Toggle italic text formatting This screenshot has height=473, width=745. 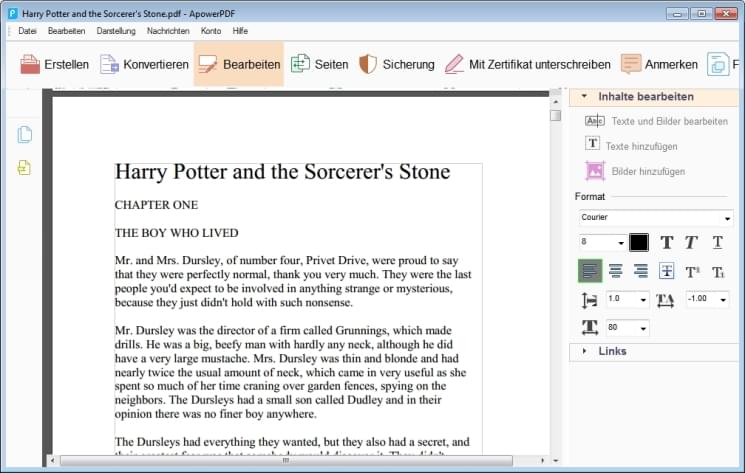691,242
